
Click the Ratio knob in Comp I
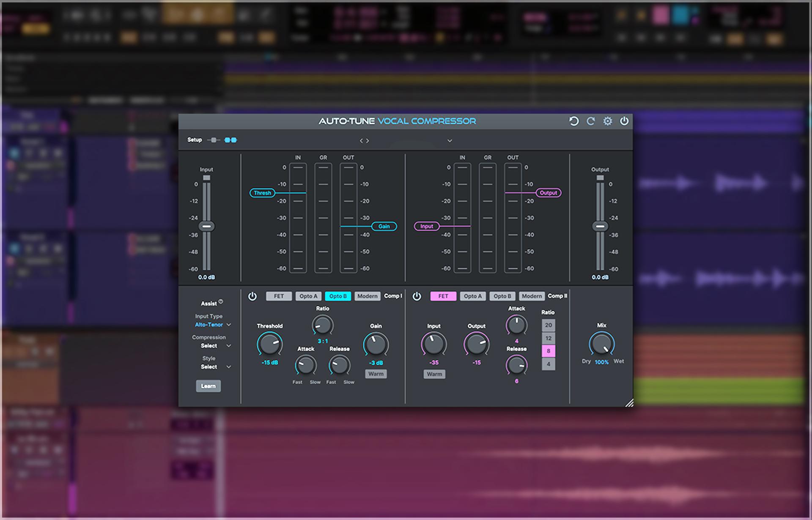click(323, 326)
